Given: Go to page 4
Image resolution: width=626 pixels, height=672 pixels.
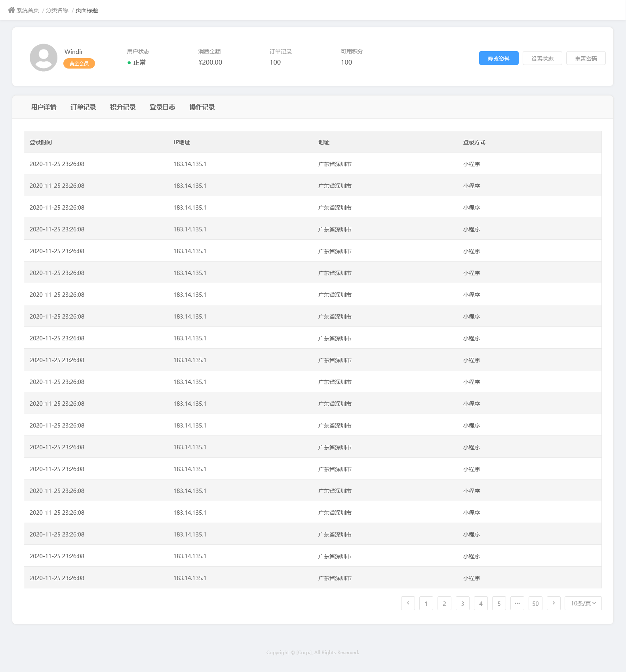Looking at the screenshot, I should [x=481, y=603].
